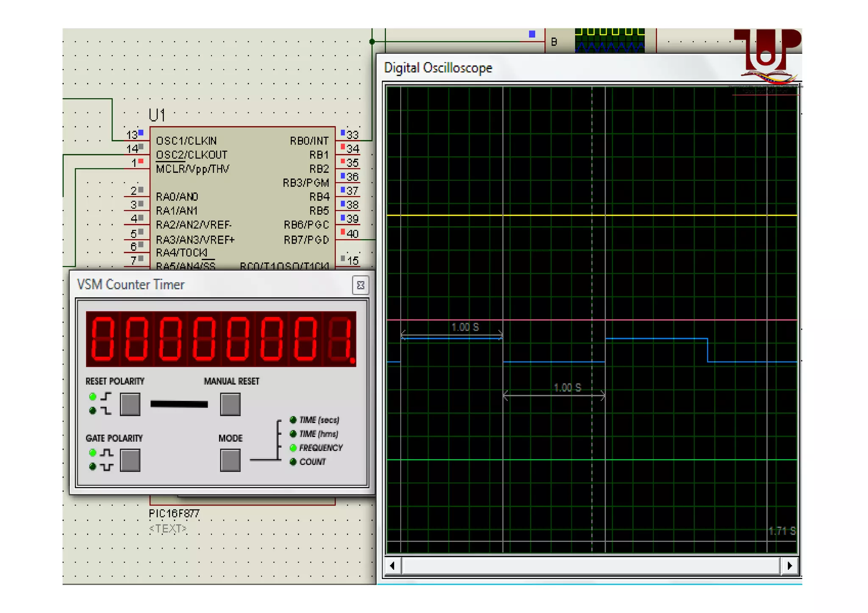Click the rising-edge reset polarity LED
The height and width of the screenshot is (613, 868).
[92, 397]
